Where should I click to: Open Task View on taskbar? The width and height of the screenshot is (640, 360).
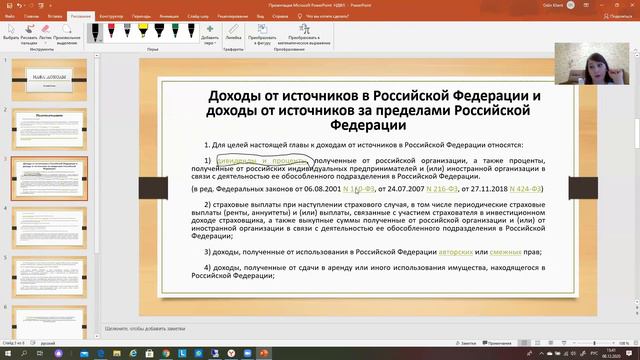pyautogui.click(x=40, y=353)
